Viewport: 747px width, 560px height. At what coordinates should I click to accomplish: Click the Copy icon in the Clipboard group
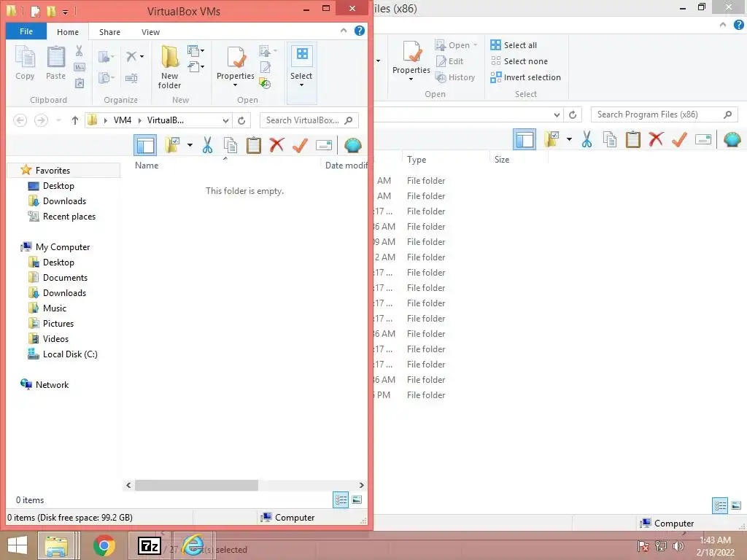25,63
